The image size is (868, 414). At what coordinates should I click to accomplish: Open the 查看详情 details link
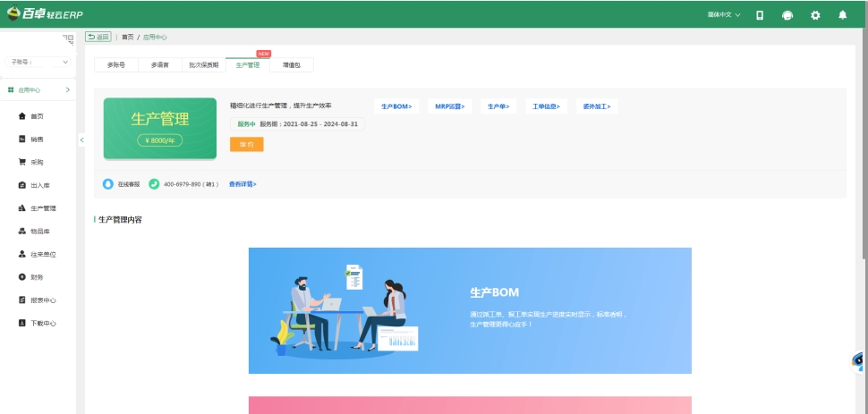[x=243, y=184]
